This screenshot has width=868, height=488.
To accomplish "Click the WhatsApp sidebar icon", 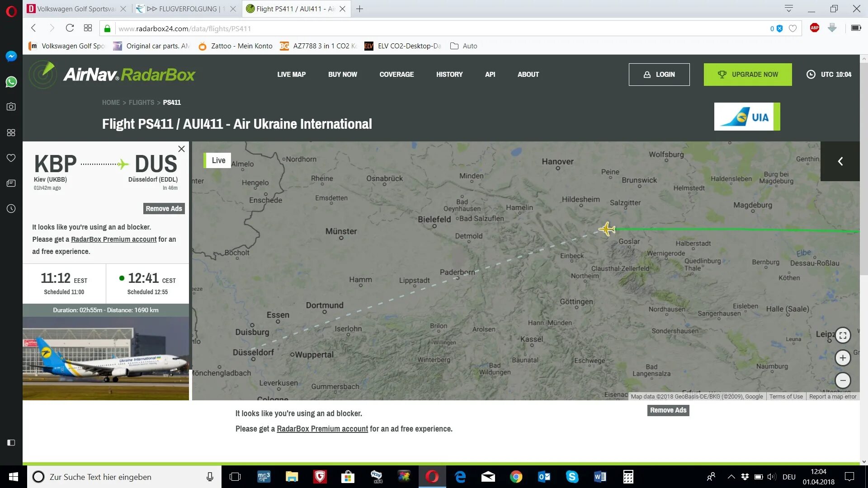I will [x=11, y=82].
